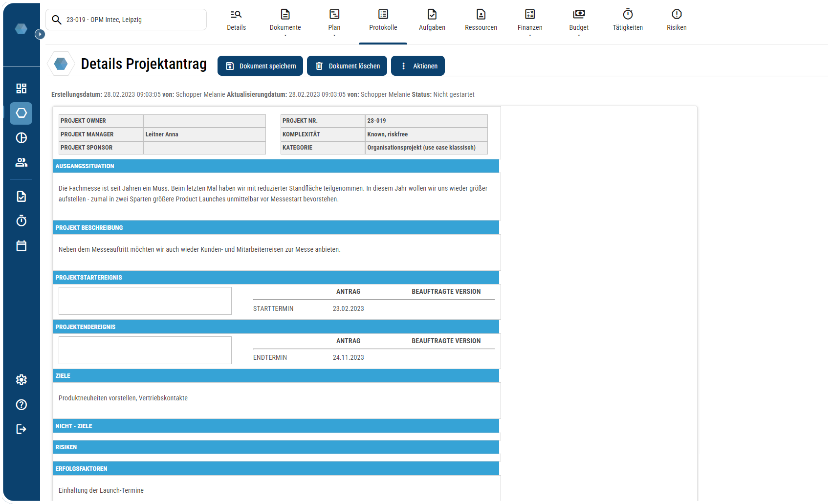
Task: Switch to the Aufgaben tab
Action: click(x=432, y=21)
